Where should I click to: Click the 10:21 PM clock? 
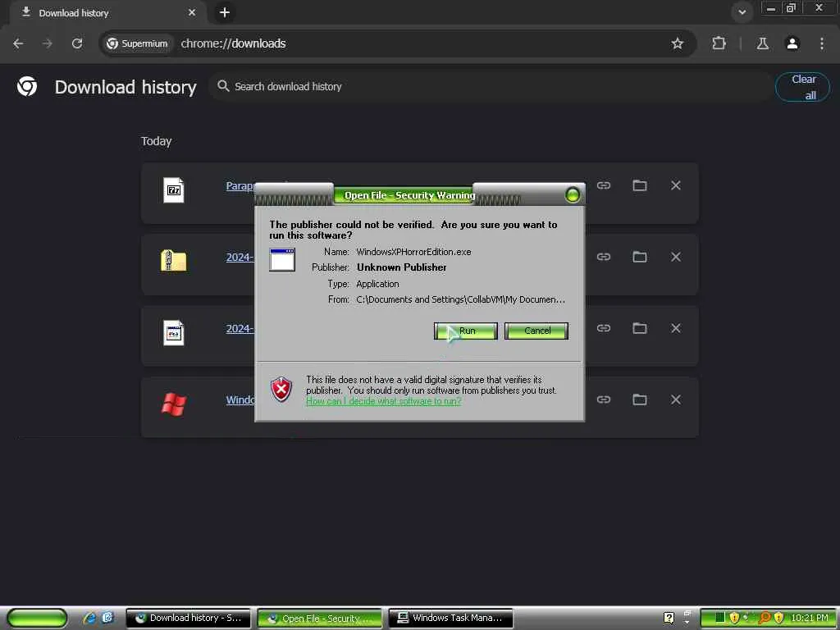[810, 618]
